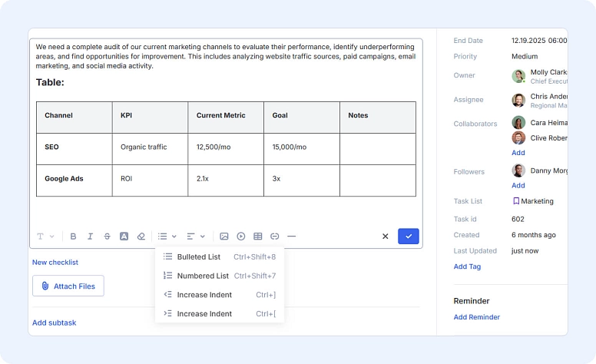Insert an image using the toolbar
The height and width of the screenshot is (364, 596).
224,237
